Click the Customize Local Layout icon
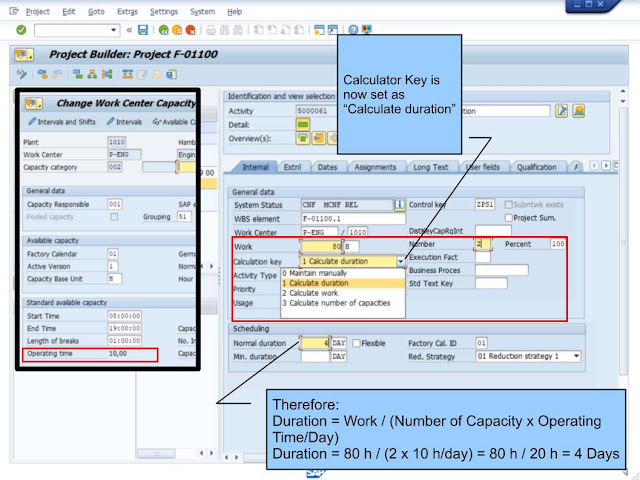Viewport: 640px width, 480px height. coord(367,30)
